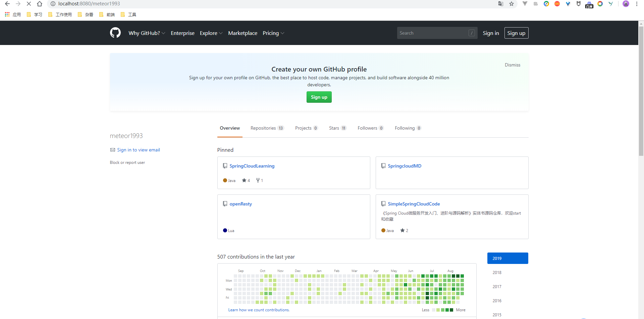
Task: Expand the Explore dropdown menu
Action: [x=211, y=33]
